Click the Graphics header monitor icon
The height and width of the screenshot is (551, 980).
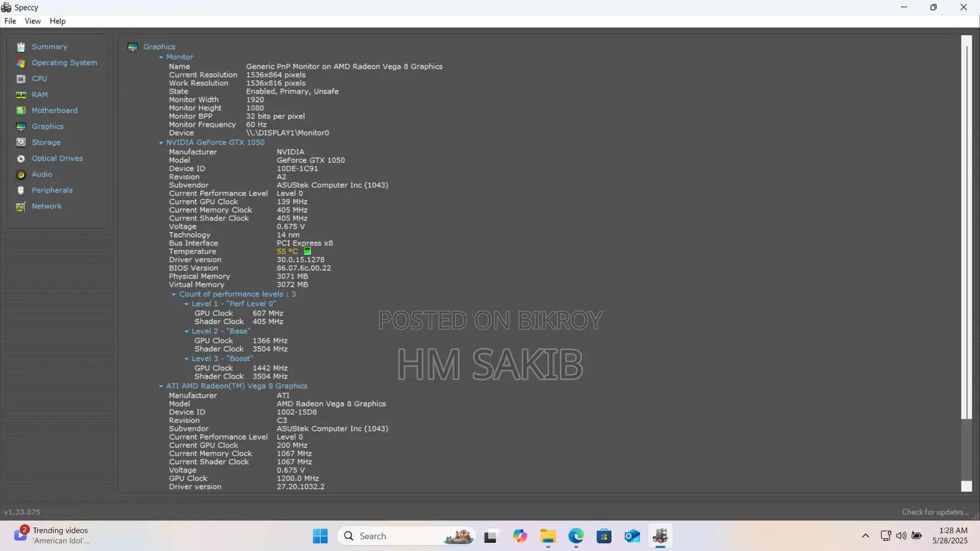132,47
